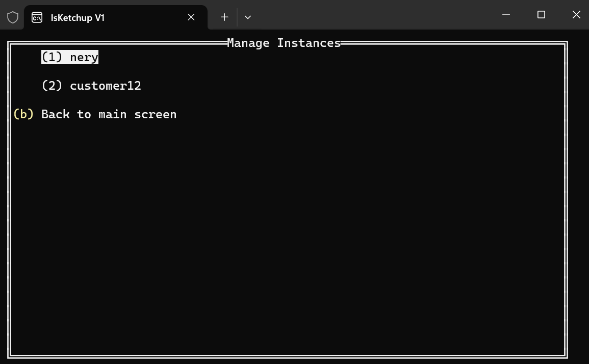
Task: Click the (1) number prefix
Action: (52, 57)
